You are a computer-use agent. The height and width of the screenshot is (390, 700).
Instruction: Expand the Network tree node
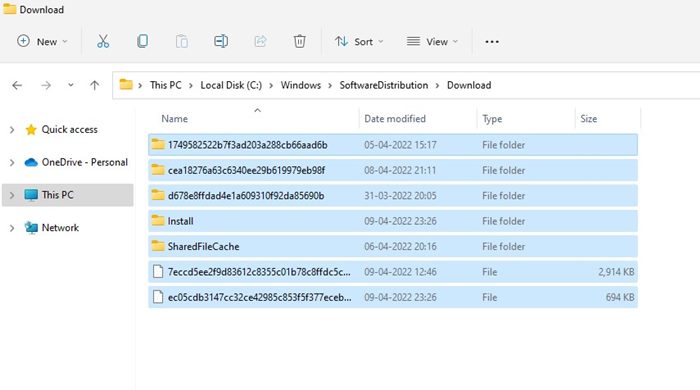tap(12, 228)
